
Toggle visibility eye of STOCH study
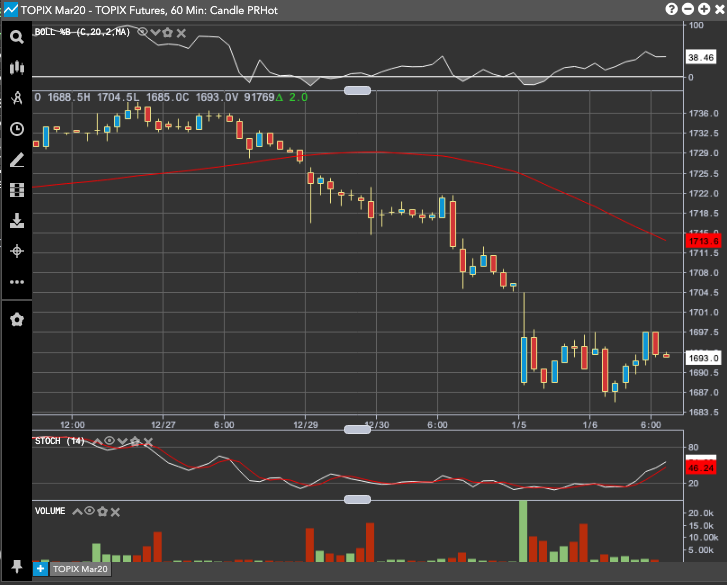(x=109, y=440)
